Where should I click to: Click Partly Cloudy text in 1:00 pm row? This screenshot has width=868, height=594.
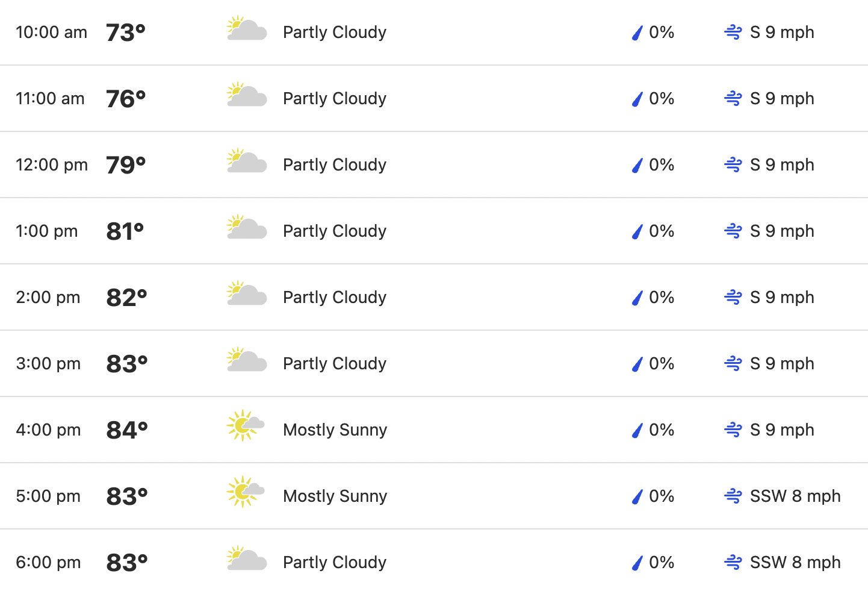click(x=335, y=231)
